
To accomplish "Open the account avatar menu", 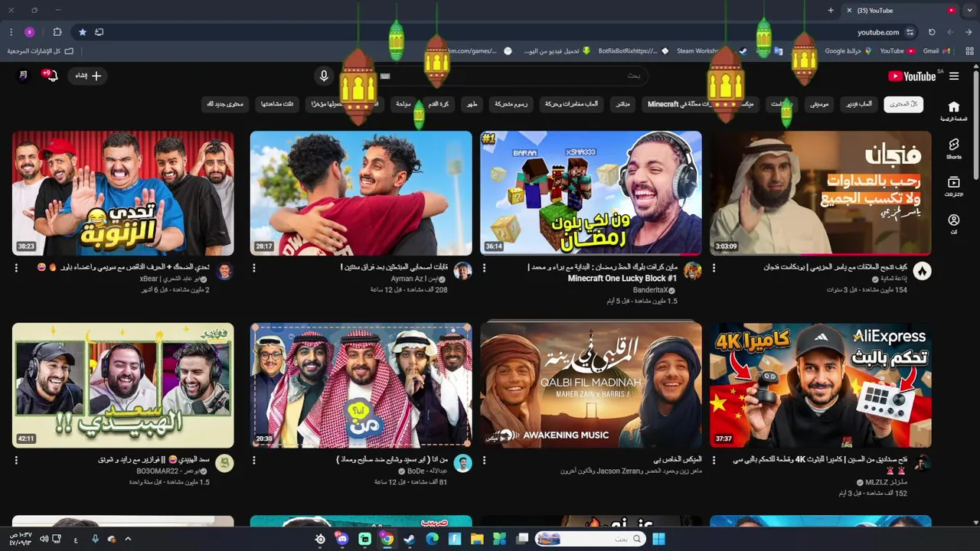I will pyautogui.click(x=24, y=76).
